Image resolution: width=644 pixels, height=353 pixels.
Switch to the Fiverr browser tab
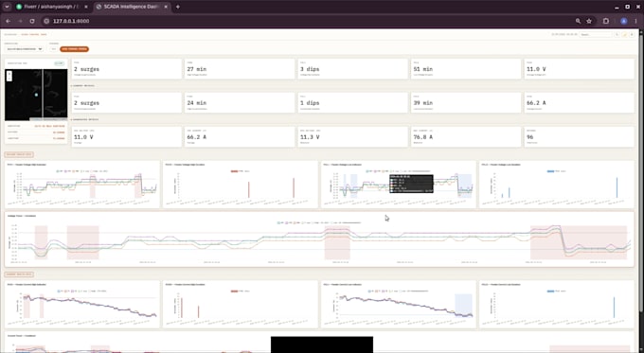pos(51,7)
